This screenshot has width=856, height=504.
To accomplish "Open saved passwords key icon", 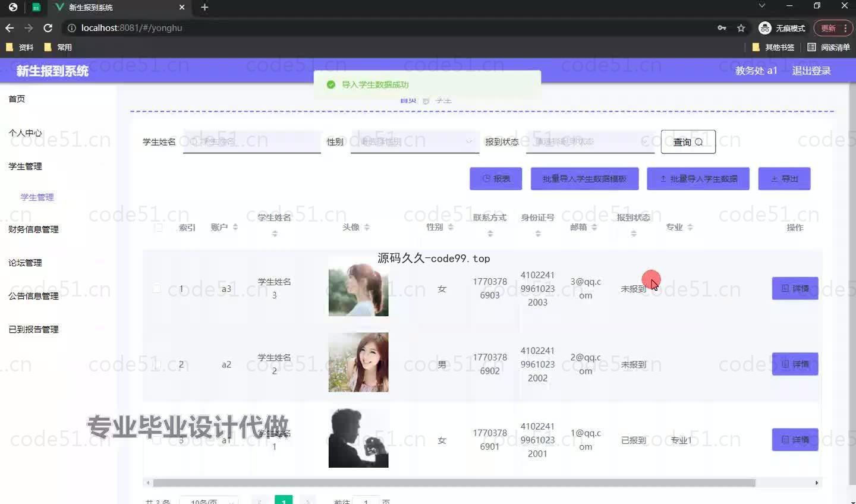I will (722, 28).
